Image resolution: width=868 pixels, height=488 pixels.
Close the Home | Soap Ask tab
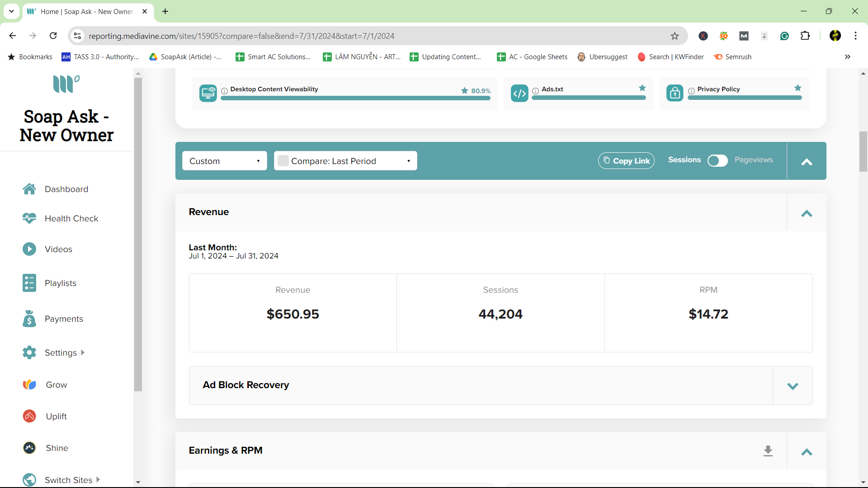(x=145, y=11)
